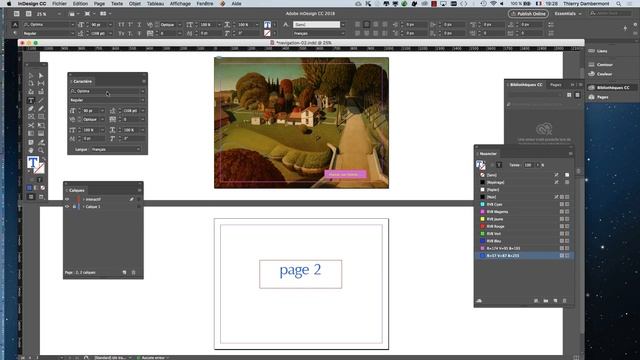Click pink button on the painting
This screenshot has height=360, width=640.
pyautogui.click(x=345, y=174)
